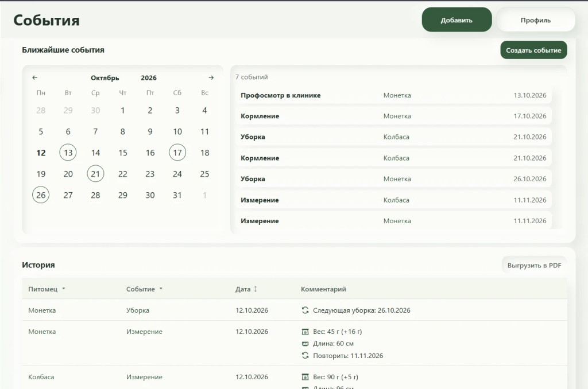Select circled date 26 in the calendar

click(x=41, y=195)
